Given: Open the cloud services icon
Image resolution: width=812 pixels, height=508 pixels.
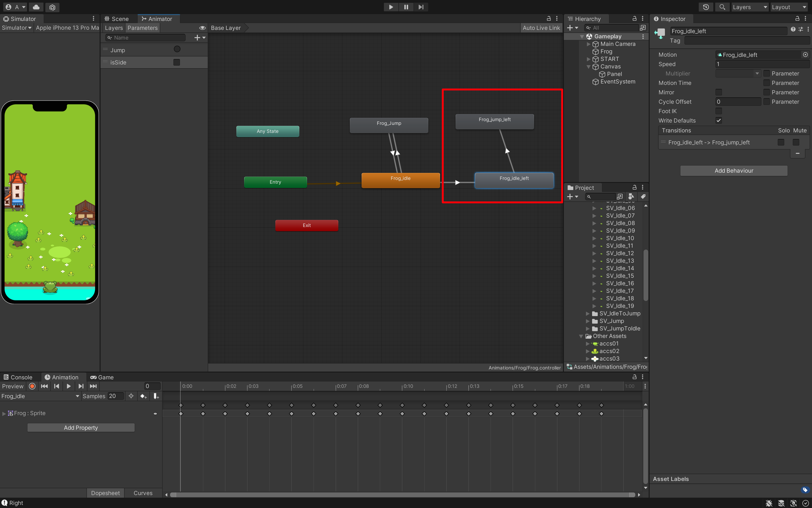Looking at the screenshot, I should click(36, 7).
